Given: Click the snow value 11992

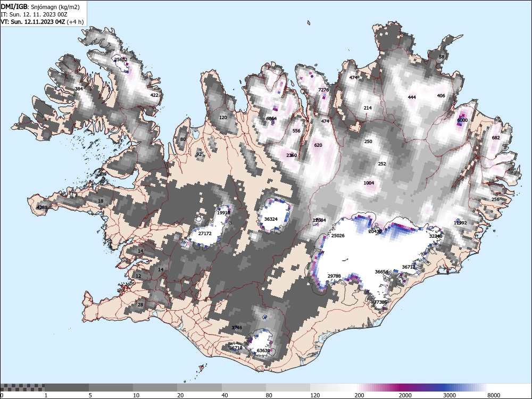Looking at the screenshot, I should pyautogui.click(x=460, y=223).
